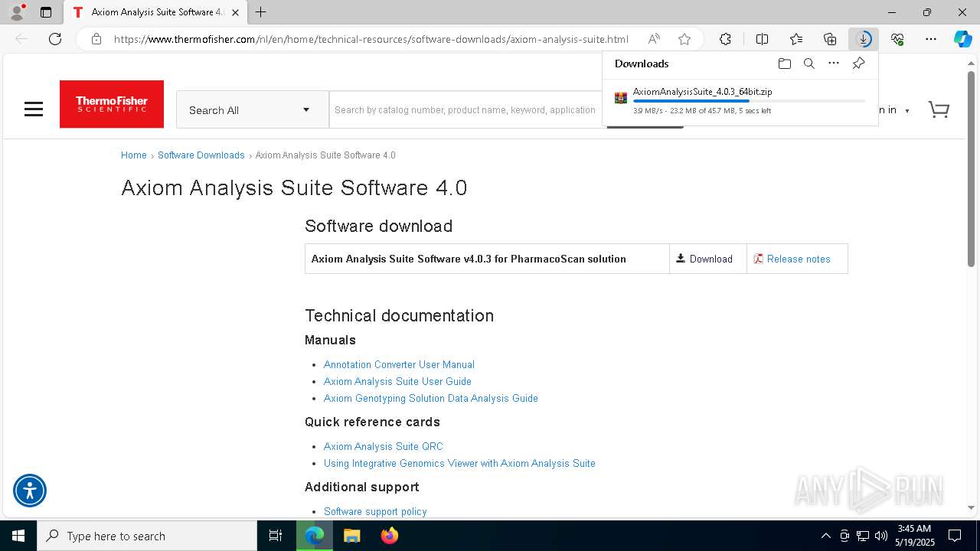Launch Copilot sidebar icon
The width and height of the screenshot is (980, 551).
tap(962, 39)
